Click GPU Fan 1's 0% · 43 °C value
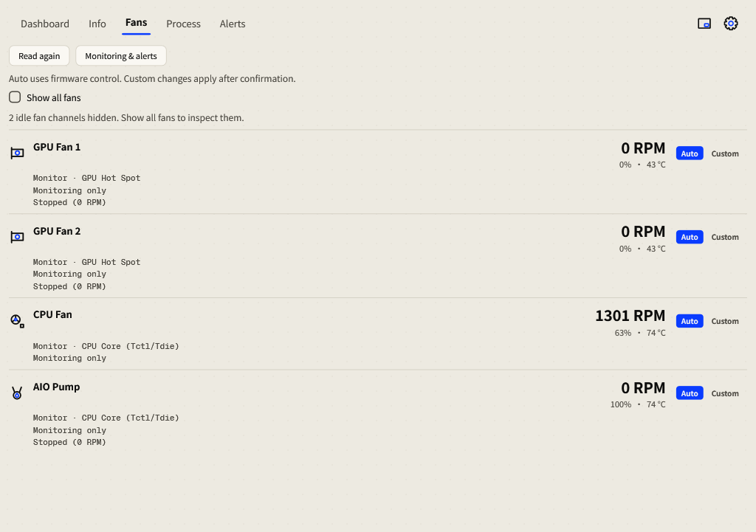 [x=642, y=165]
